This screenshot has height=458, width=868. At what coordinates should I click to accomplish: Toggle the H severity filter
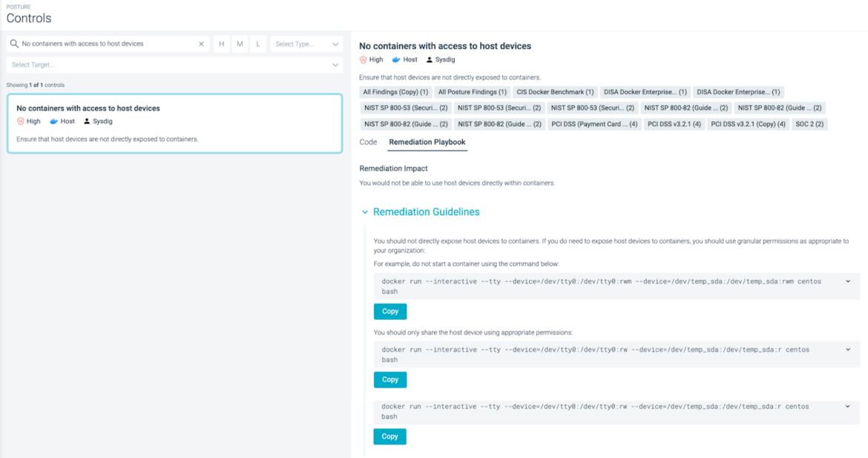221,44
